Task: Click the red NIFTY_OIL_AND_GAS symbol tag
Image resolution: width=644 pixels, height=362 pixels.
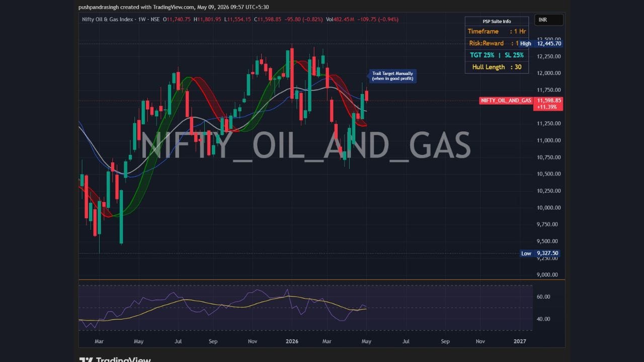Action: [x=506, y=101]
